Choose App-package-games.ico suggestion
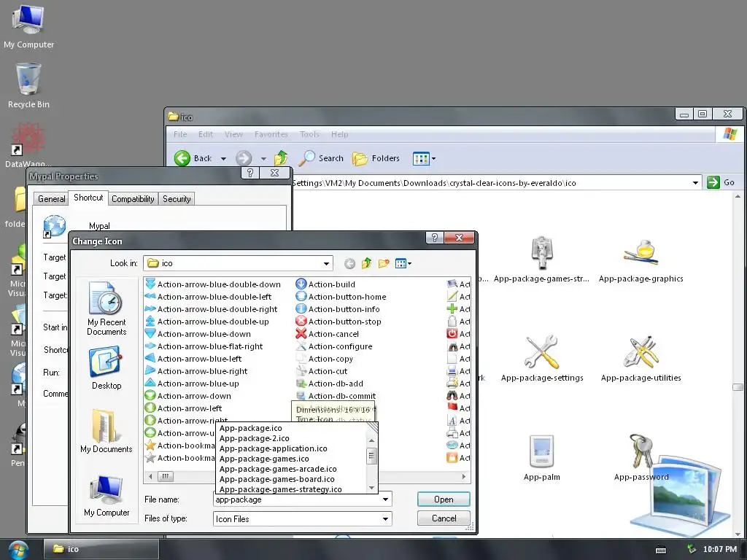This screenshot has height=560, width=747. point(264,459)
